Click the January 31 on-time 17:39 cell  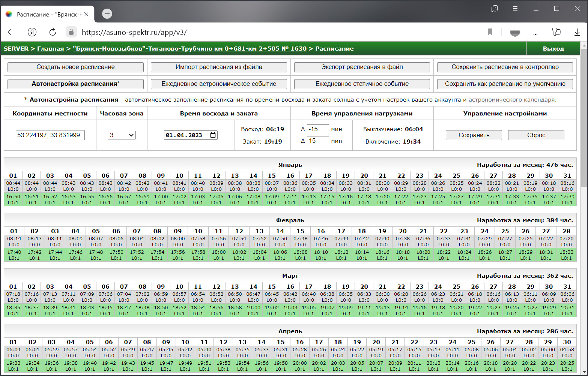coord(567,199)
